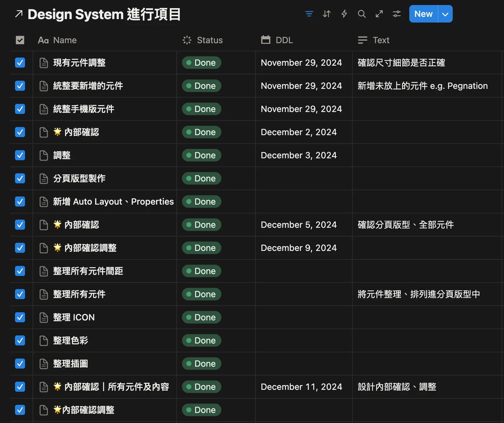The width and height of the screenshot is (504, 423).
Task: Open the Design System 進行項目 title link
Action: coord(104,14)
